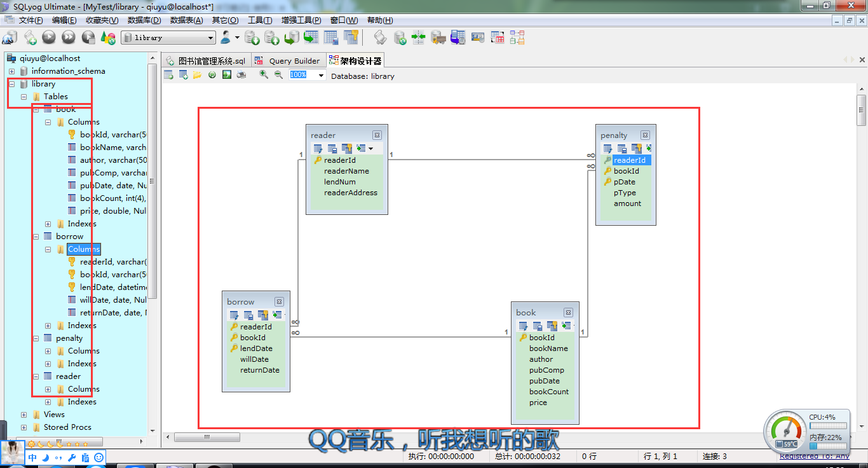Expand the information_schema database node

11,71
